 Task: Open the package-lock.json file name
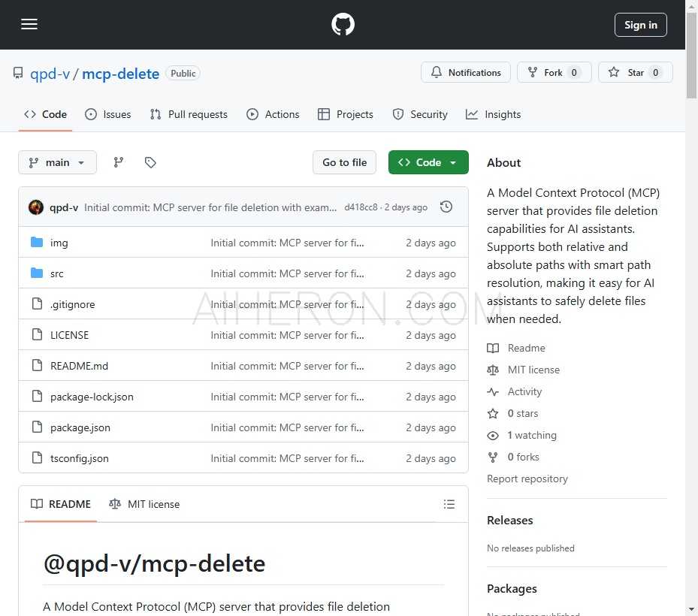pyautogui.click(x=92, y=397)
